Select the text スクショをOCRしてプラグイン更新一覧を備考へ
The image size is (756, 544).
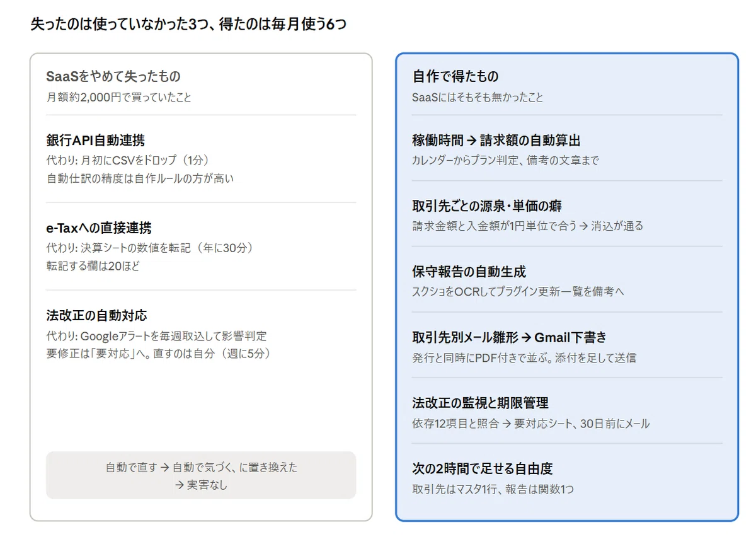click(x=518, y=291)
